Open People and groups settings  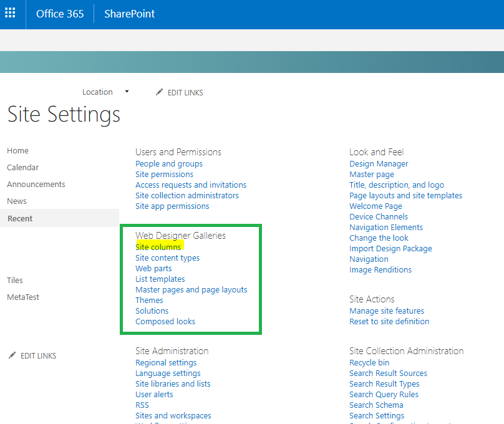click(168, 163)
